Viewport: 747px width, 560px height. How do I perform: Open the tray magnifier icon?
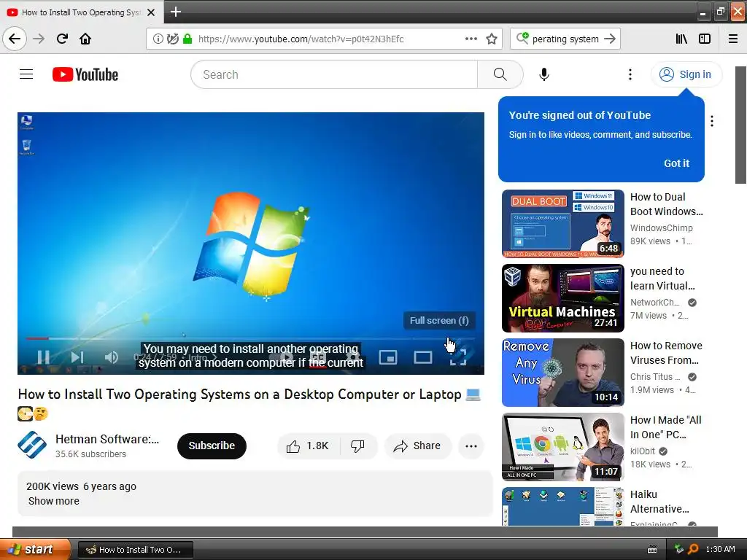[693, 549]
